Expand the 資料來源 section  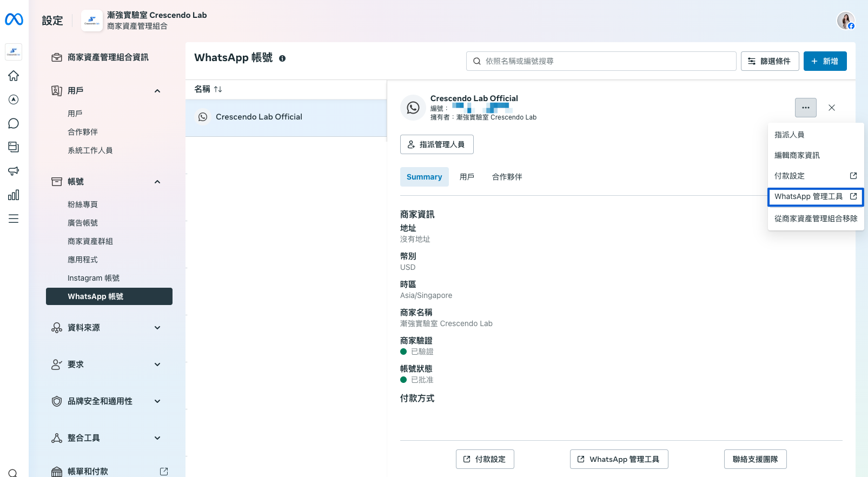157,328
